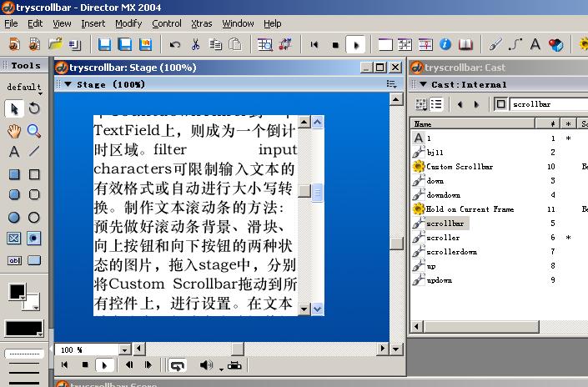588x387 pixels.
Task: Click the Copy toolbar icon
Action: 215,45
